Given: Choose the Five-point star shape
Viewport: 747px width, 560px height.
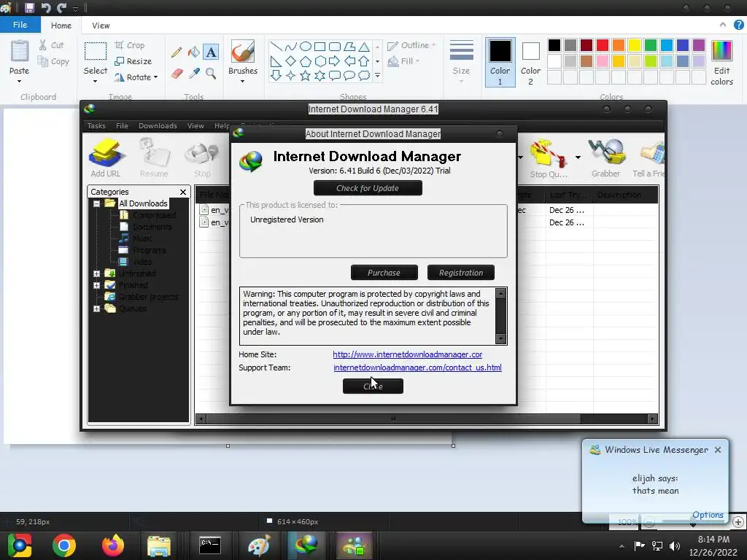Looking at the screenshot, I should (x=306, y=75).
